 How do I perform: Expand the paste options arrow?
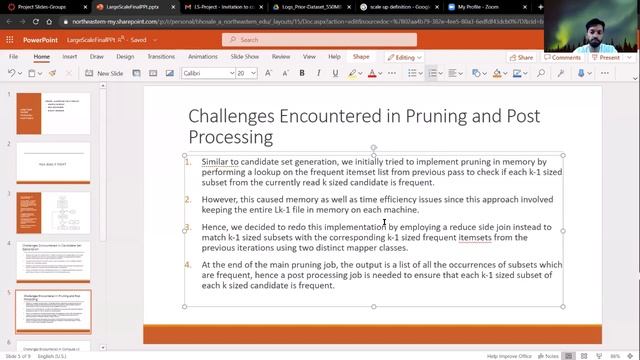40,73
